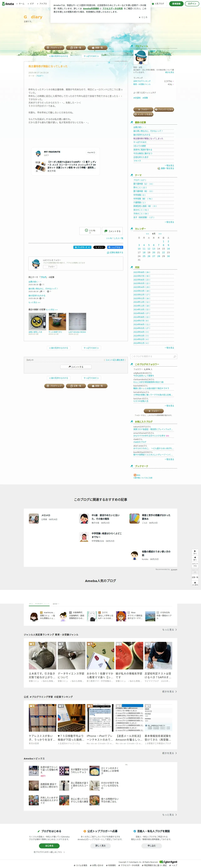
Task: Click the 前へ floating arrow button
Action: pos(195,558)
